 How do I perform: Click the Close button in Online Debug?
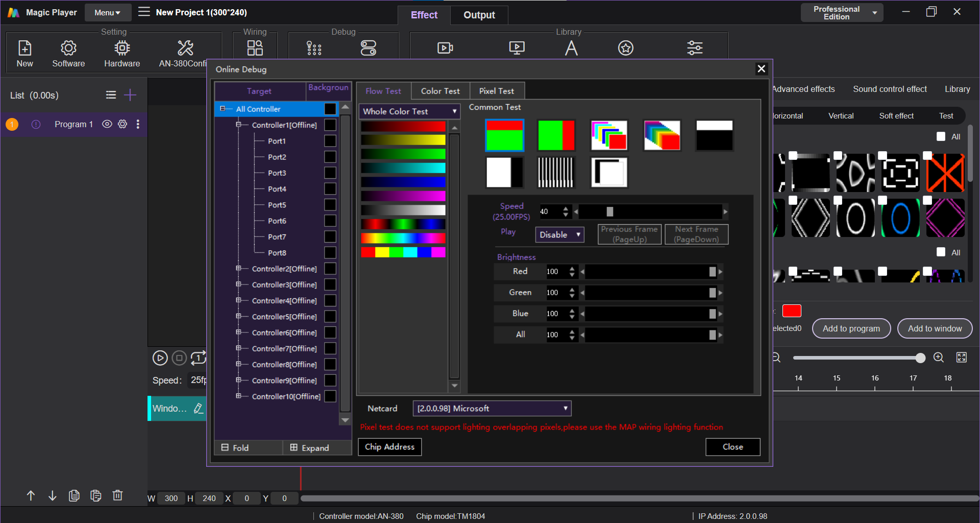click(732, 447)
